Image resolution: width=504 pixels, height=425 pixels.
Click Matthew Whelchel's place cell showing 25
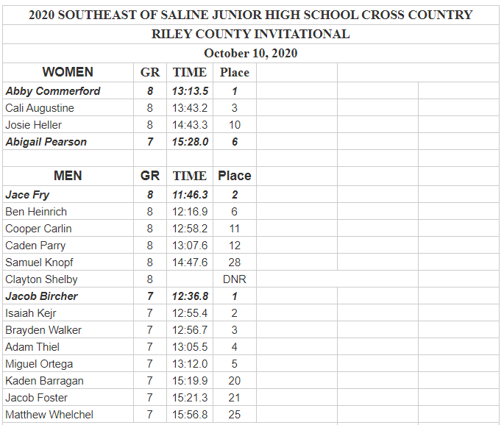234,415
